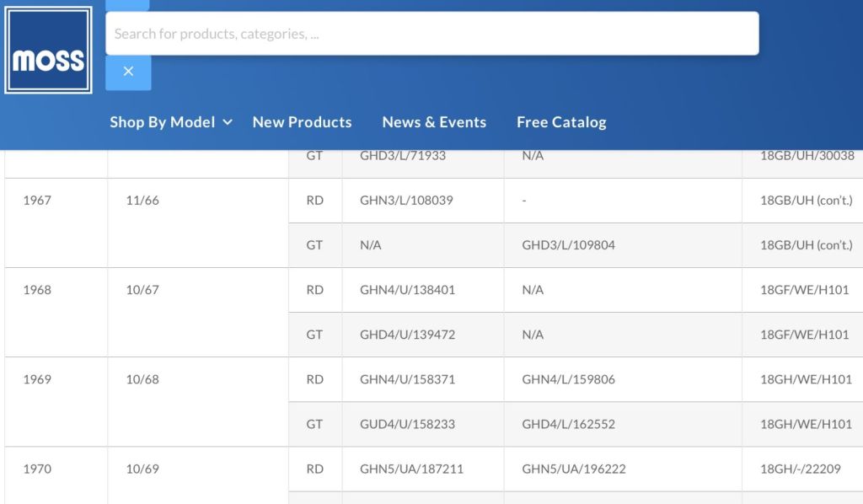This screenshot has width=863, height=504.
Task: Open the Shop By Model menu
Action: click(x=163, y=122)
